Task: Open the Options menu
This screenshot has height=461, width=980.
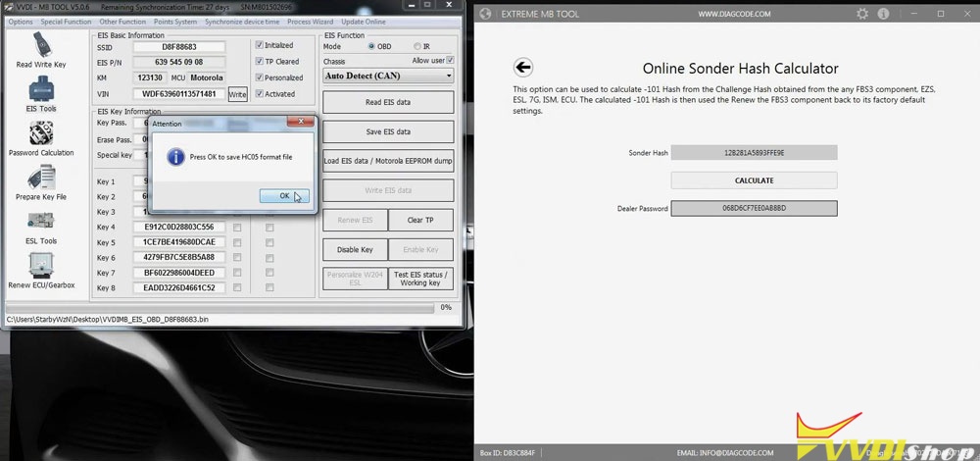Action: (21, 22)
